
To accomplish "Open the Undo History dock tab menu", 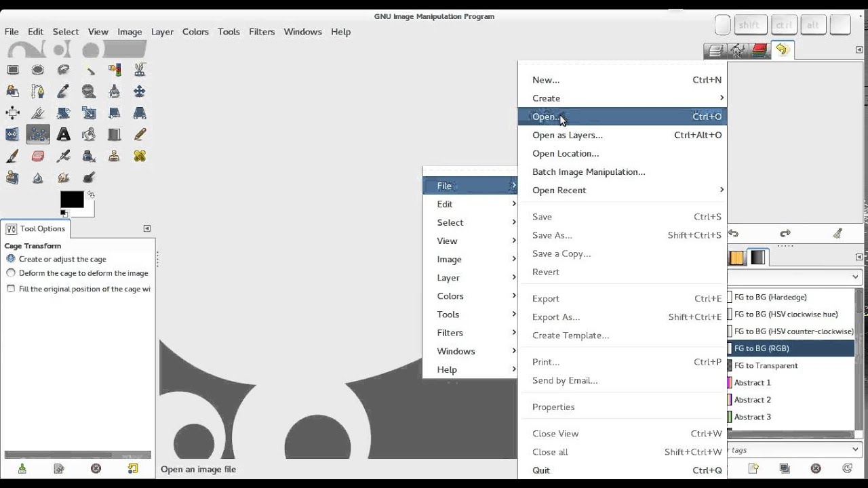I will (860, 49).
